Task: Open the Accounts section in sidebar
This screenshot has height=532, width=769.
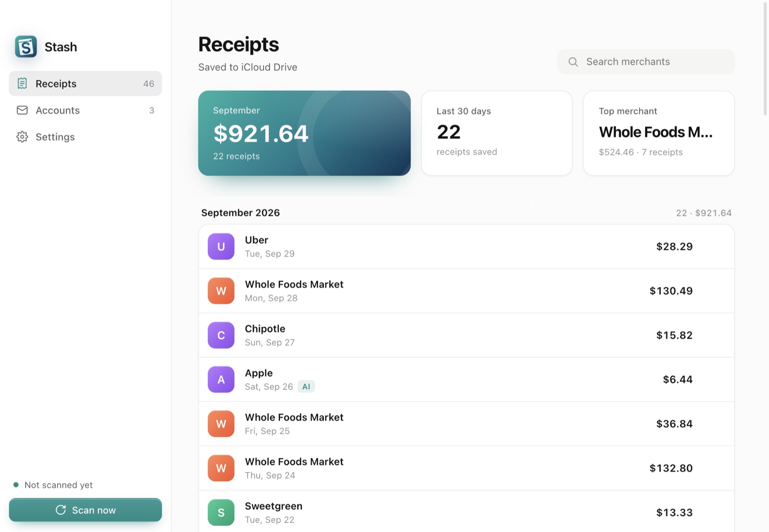Action: pos(86,110)
